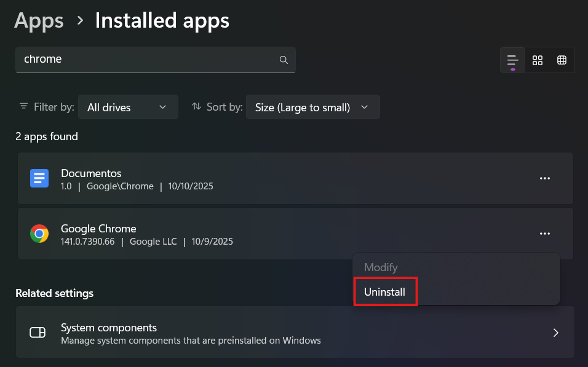The image size is (588, 367).
Task: Click the search magnifier icon
Action: [284, 60]
